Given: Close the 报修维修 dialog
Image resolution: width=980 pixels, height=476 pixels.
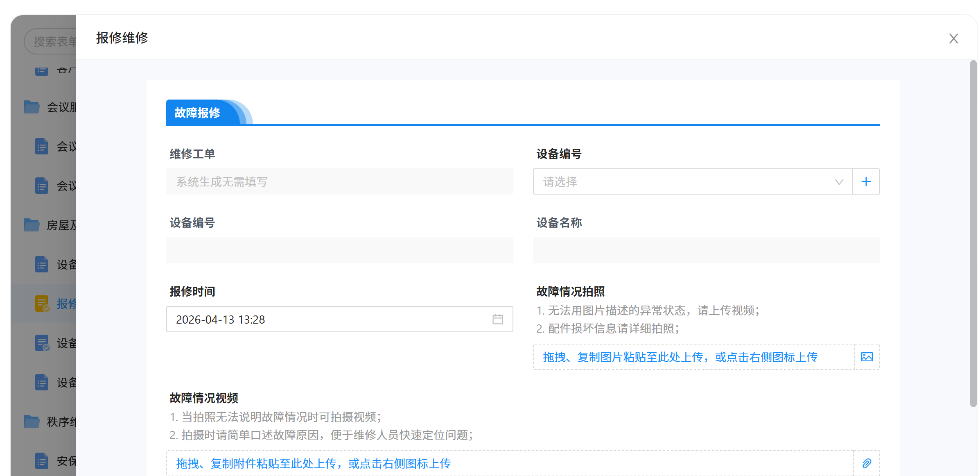Looking at the screenshot, I should 953,39.
